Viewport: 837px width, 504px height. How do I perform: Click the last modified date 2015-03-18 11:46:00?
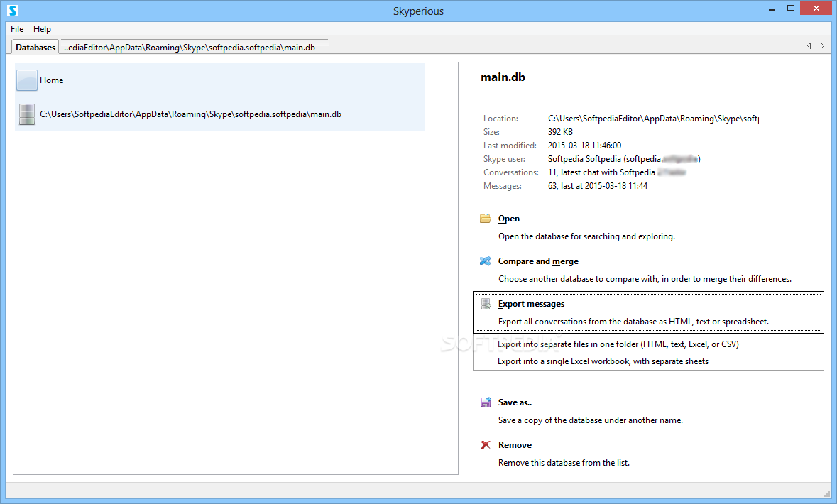(x=584, y=146)
